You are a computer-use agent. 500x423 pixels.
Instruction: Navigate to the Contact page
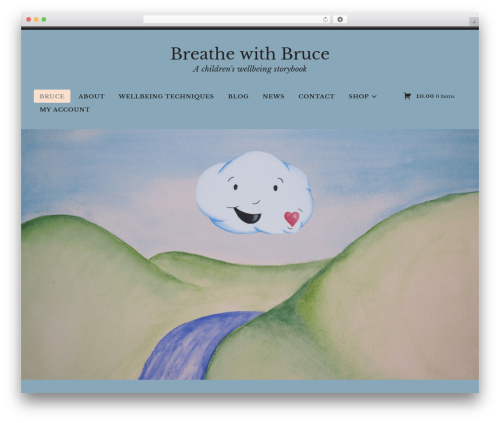316,96
